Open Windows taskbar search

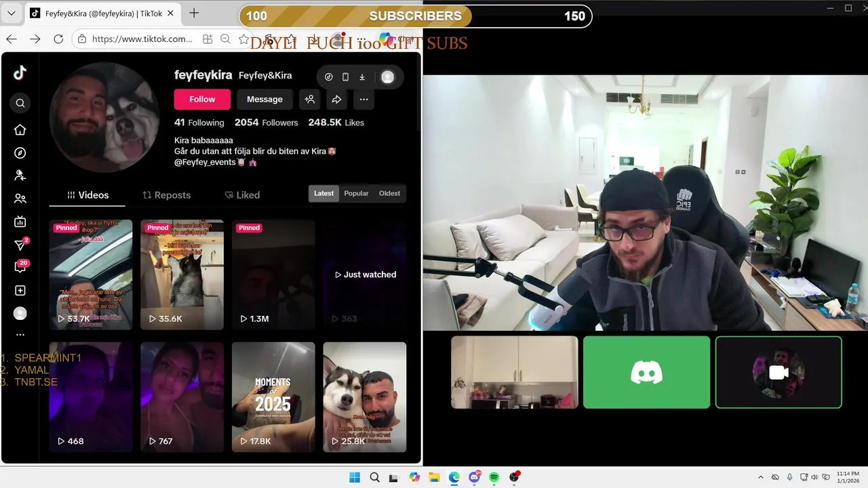tap(375, 477)
